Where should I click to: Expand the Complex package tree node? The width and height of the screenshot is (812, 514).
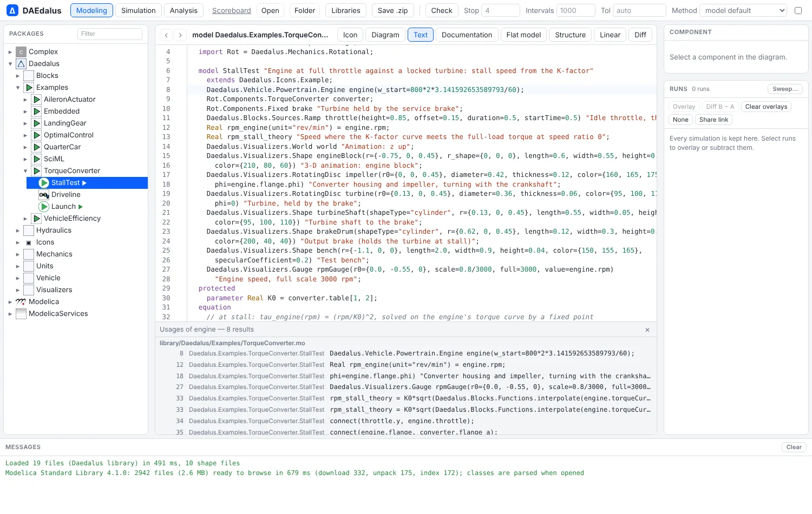click(10, 52)
